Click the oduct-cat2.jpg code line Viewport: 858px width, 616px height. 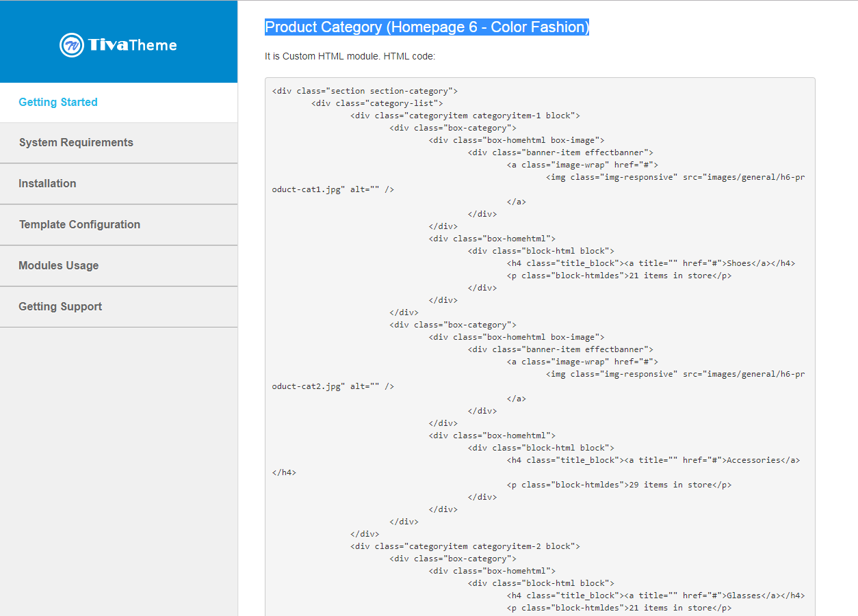pos(333,386)
